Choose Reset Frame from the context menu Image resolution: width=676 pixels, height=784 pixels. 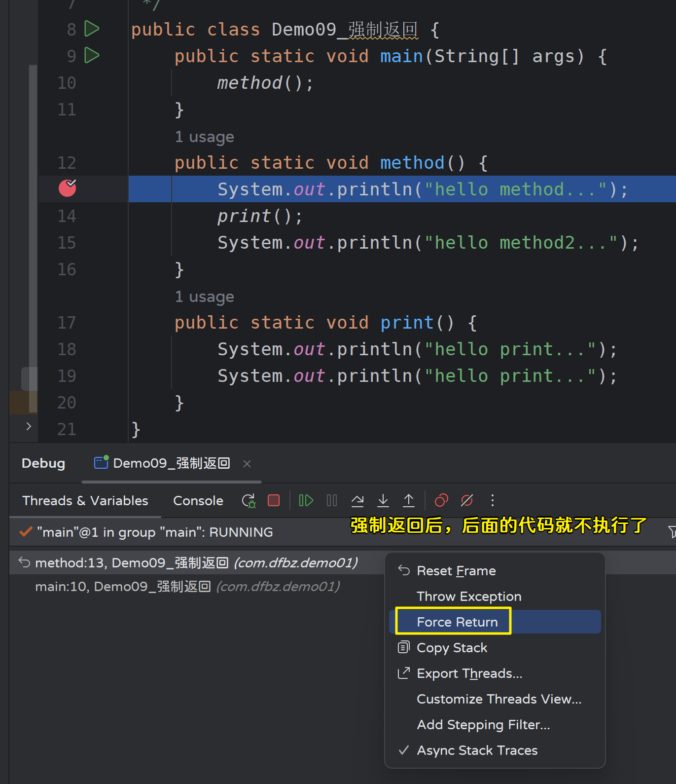tap(495, 571)
